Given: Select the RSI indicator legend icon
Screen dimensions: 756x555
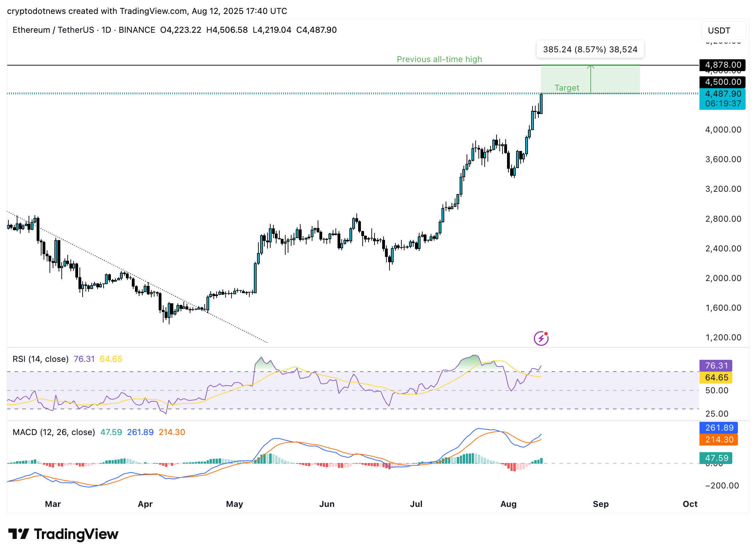Looking at the screenshot, I should (40, 359).
